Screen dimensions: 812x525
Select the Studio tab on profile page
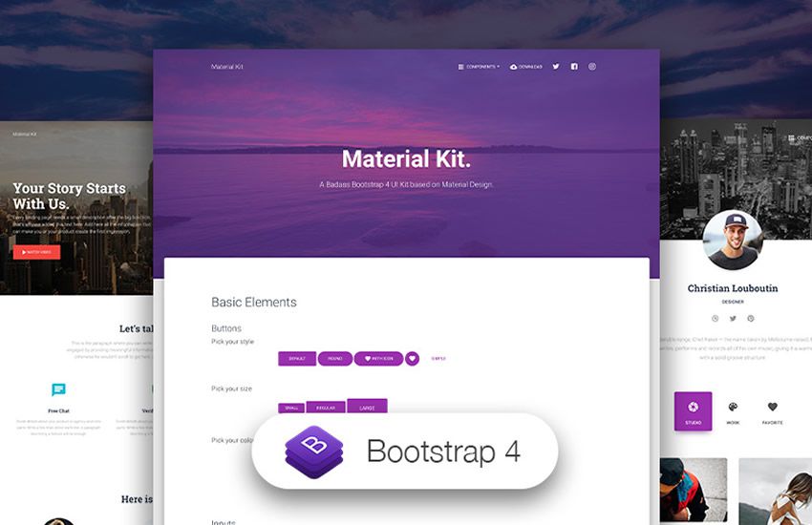tap(693, 411)
